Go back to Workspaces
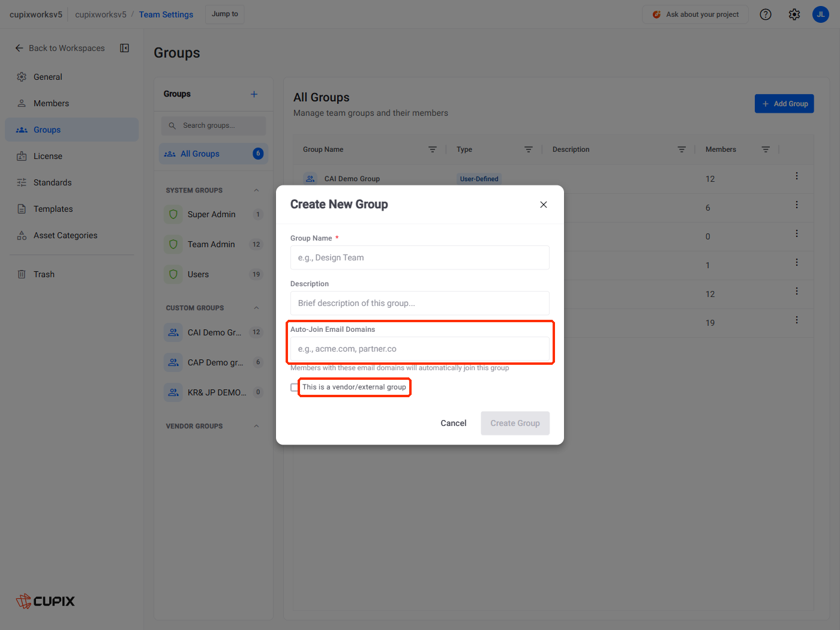Image resolution: width=840 pixels, height=630 pixels. pos(60,48)
